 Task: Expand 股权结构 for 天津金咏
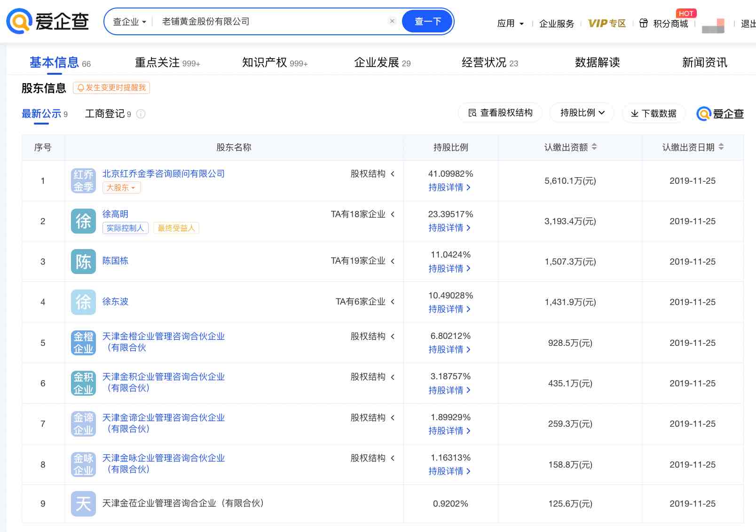coord(372,458)
